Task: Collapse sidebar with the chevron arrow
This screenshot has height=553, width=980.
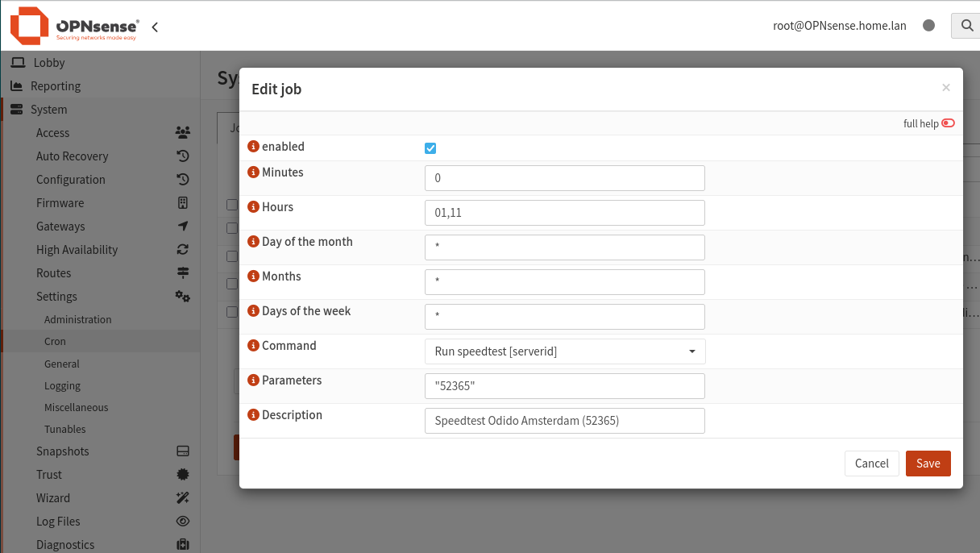Action: [155, 27]
